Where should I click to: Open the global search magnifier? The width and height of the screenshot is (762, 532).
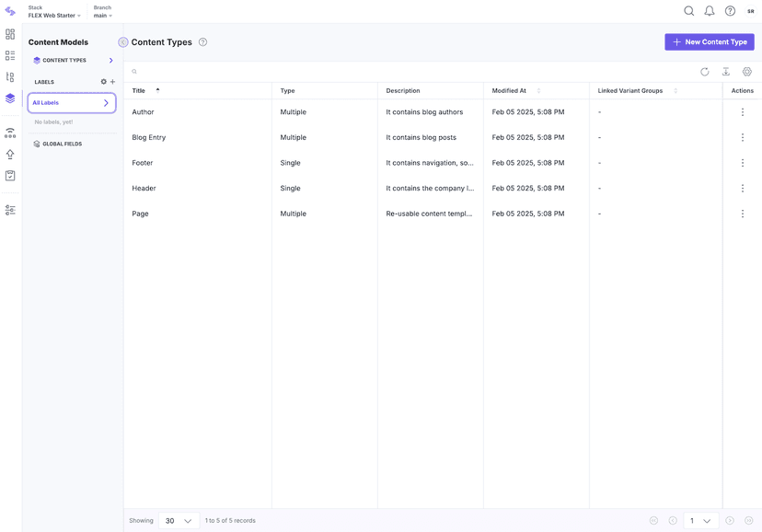point(687,9)
